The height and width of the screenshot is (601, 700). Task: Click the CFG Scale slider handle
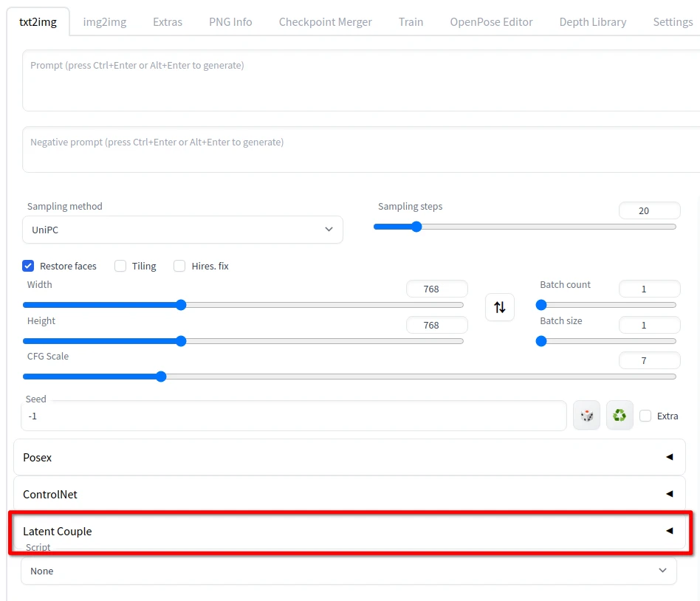tap(161, 377)
